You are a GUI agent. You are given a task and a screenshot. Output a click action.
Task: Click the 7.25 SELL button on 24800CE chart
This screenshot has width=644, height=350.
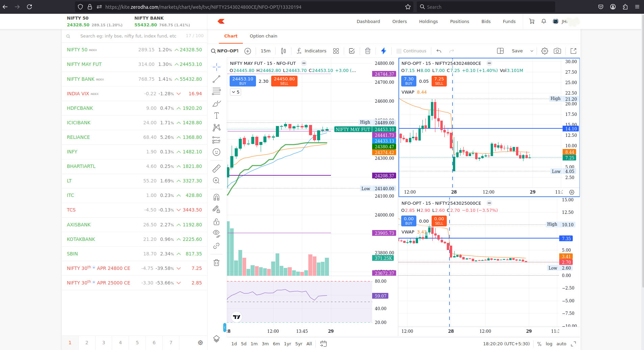click(x=439, y=81)
